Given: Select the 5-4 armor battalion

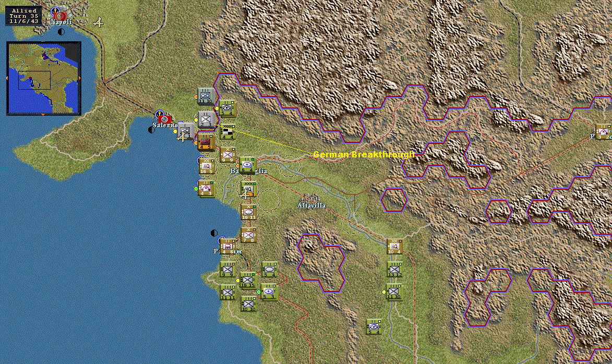Looking at the screenshot, I should pyautogui.click(x=269, y=270).
